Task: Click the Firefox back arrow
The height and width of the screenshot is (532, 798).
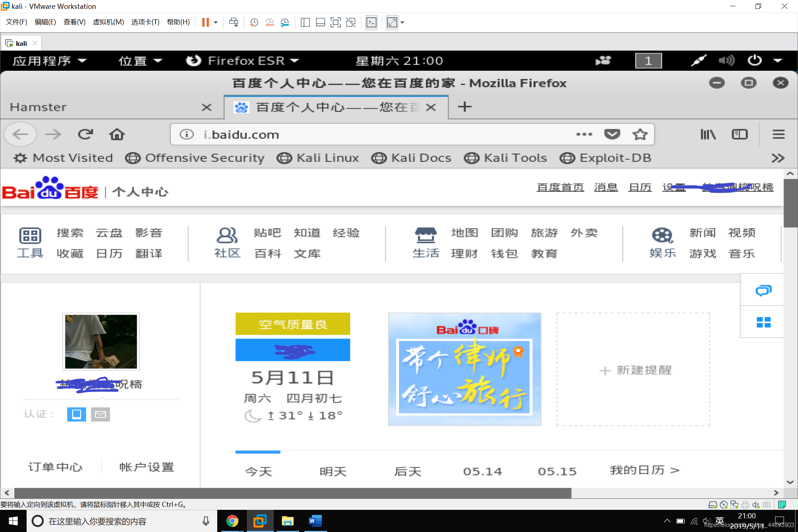Action: [20, 134]
